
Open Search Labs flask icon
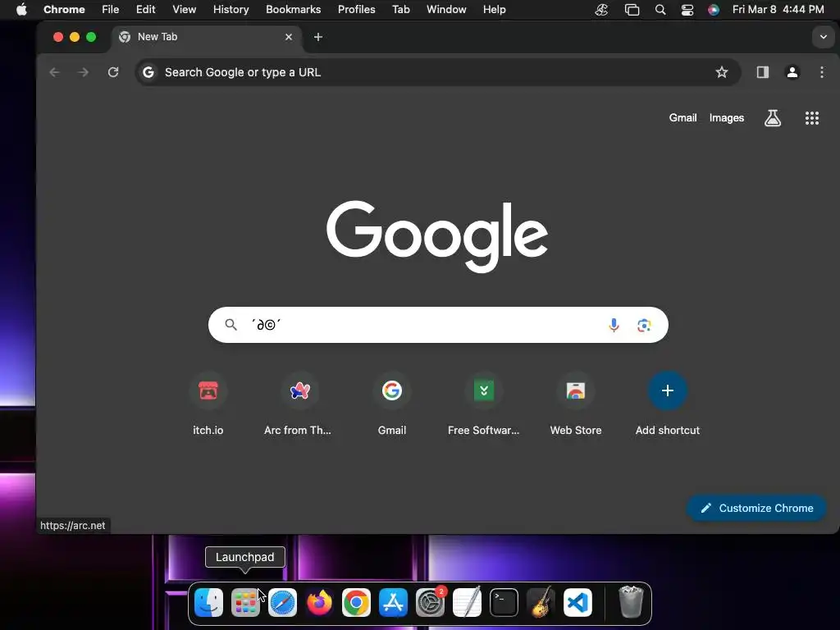773,118
